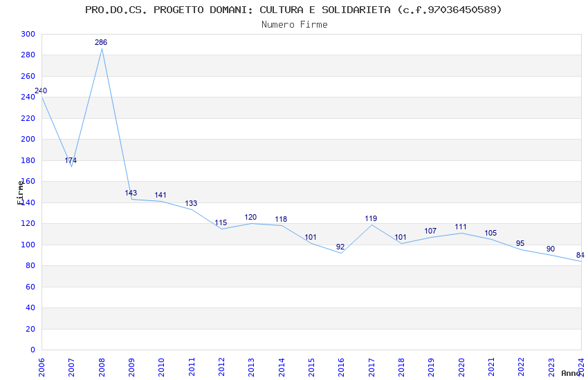Image resolution: width=588 pixels, height=380 pixels.
Task: Click the y-axis value 220
Action: (28, 118)
